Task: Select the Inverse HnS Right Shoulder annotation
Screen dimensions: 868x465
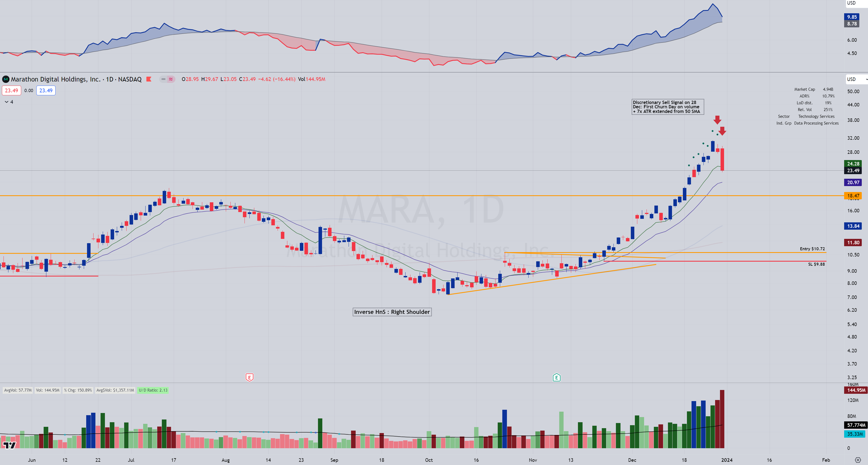Action: tap(392, 312)
